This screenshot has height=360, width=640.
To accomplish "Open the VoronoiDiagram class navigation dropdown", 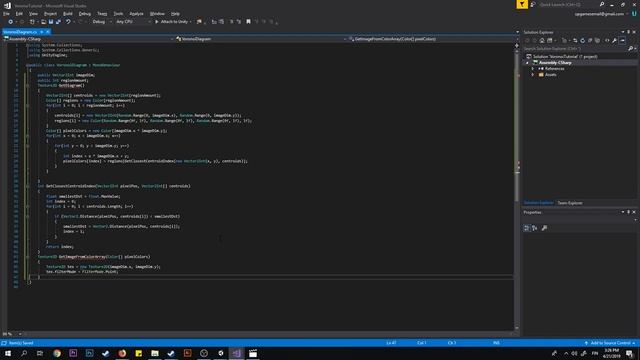I will tap(261, 39).
